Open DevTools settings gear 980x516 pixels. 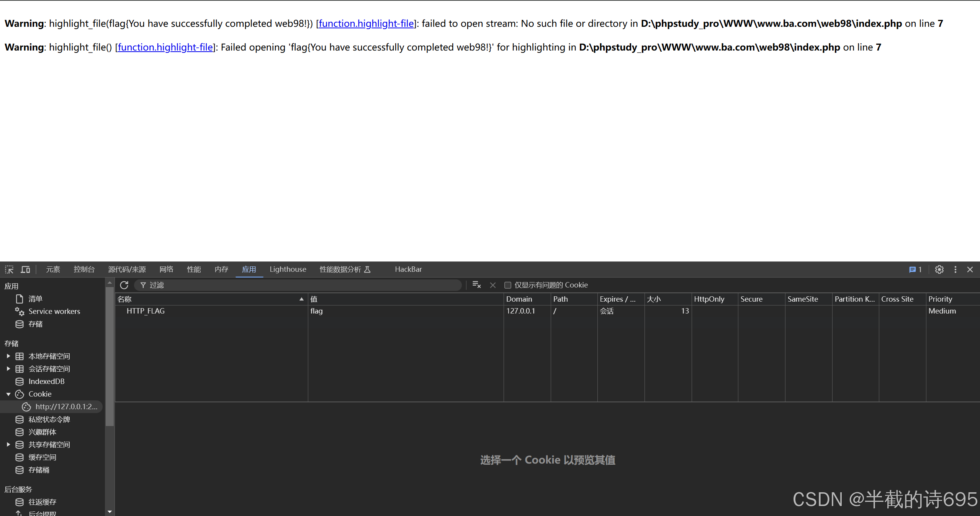coord(939,269)
